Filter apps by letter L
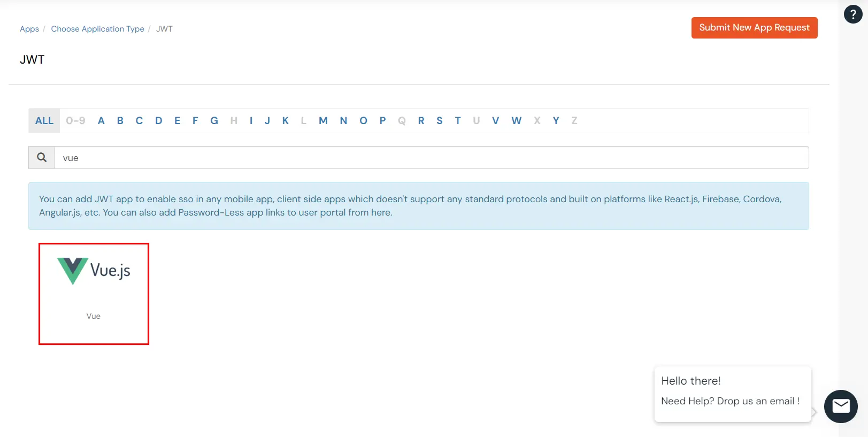Viewport: 868px width, 437px height. [x=303, y=121]
